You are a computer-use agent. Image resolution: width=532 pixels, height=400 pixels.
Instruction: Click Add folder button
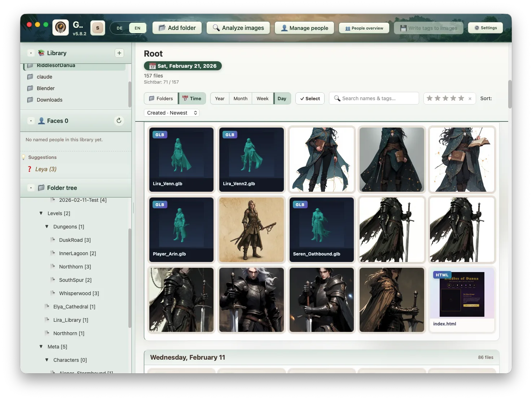point(177,28)
